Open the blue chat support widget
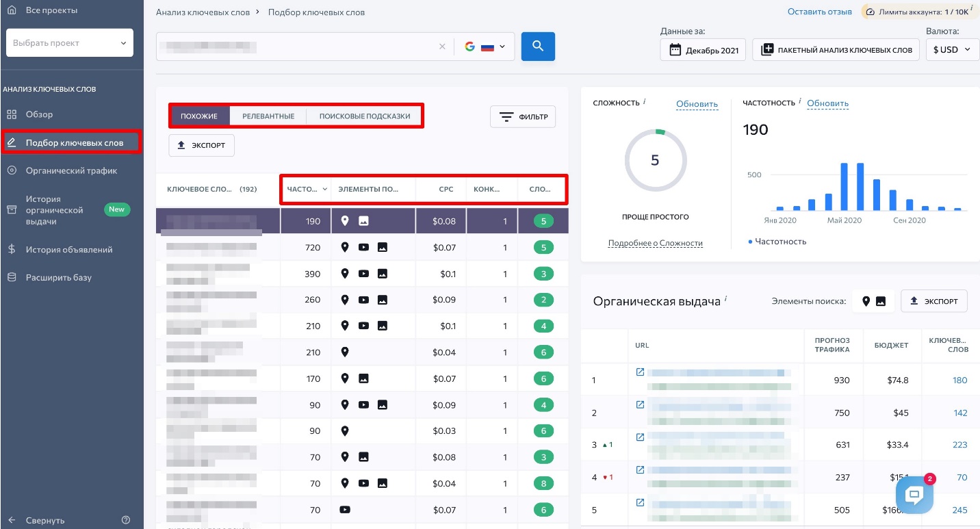980x529 pixels. pos(914,495)
